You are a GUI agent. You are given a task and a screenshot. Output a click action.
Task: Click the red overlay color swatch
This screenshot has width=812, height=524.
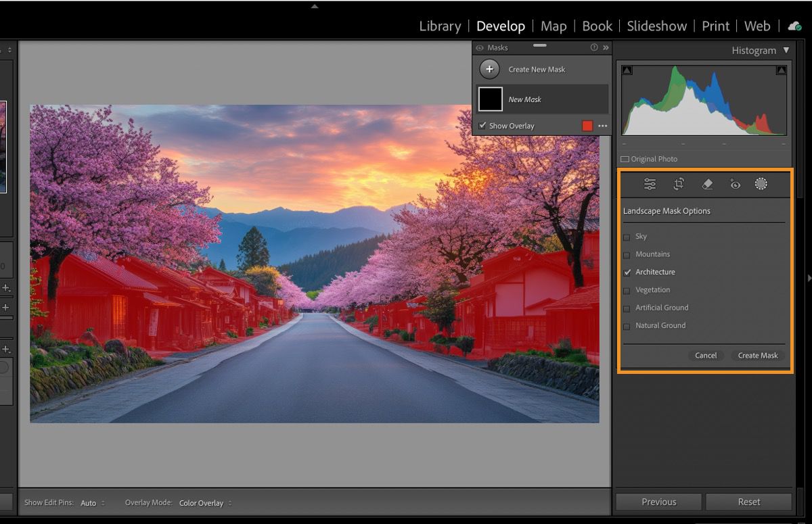(x=586, y=125)
